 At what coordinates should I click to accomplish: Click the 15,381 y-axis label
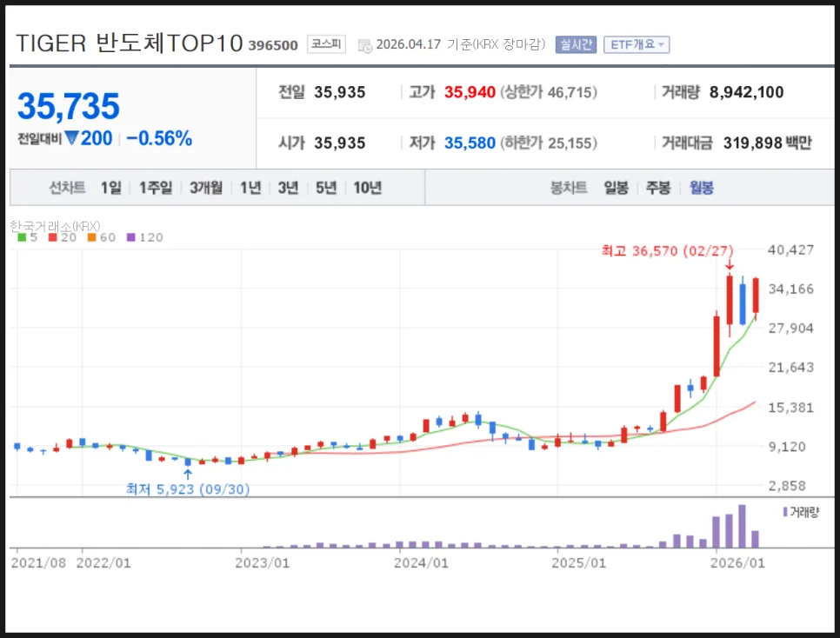click(x=790, y=408)
